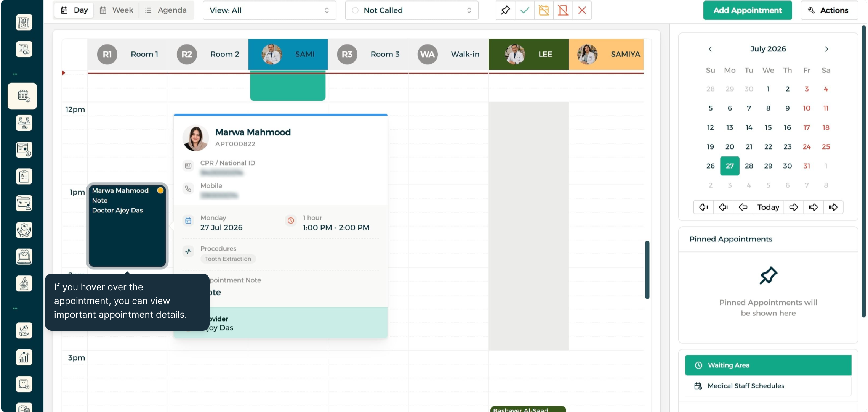Click the red crossed-out page toolbar icon
This screenshot has height=412, width=868.
563,10
